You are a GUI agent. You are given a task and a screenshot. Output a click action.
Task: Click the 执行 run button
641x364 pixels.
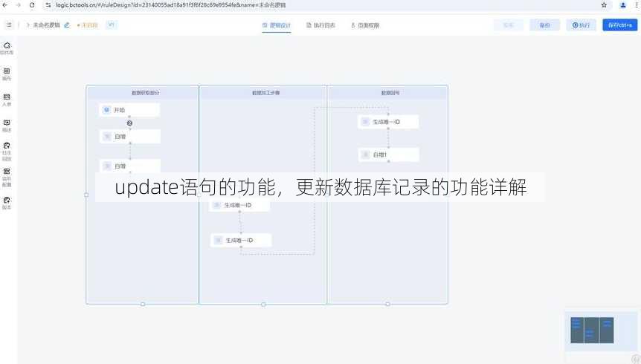point(581,25)
